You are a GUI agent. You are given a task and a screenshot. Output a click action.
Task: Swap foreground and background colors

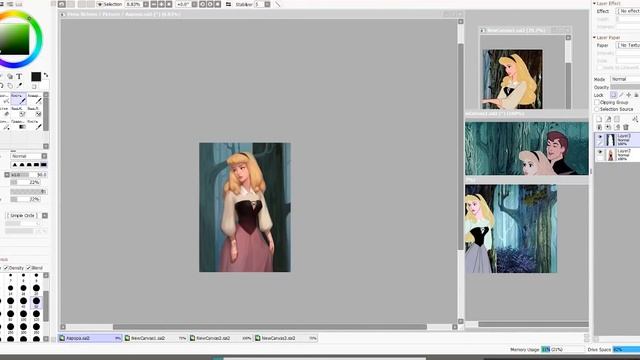click(x=46, y=75)
